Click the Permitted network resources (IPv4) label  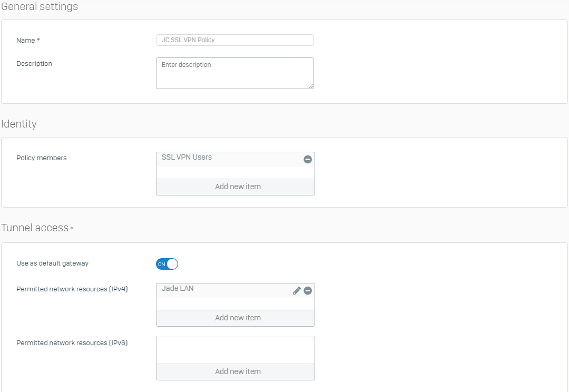(72, 289)
